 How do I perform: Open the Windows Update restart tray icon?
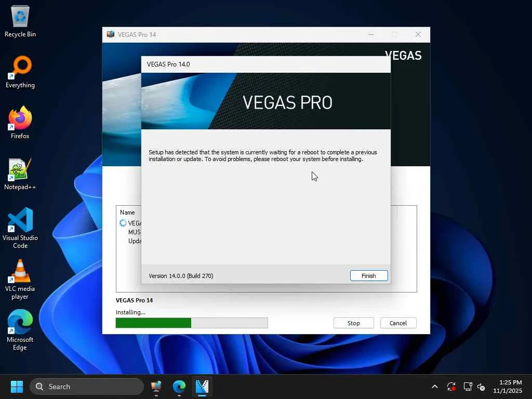451,387
